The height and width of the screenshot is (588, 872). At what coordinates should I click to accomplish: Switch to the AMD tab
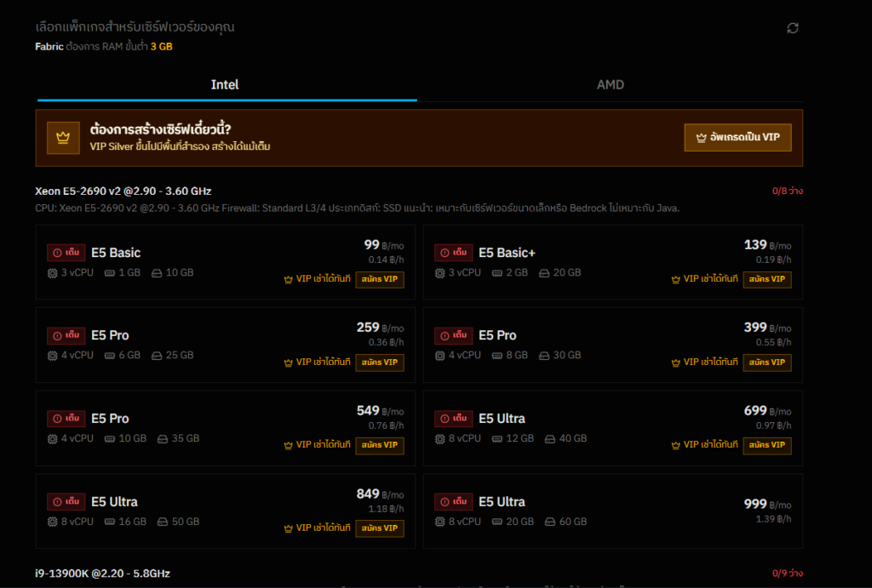[610, 85]
